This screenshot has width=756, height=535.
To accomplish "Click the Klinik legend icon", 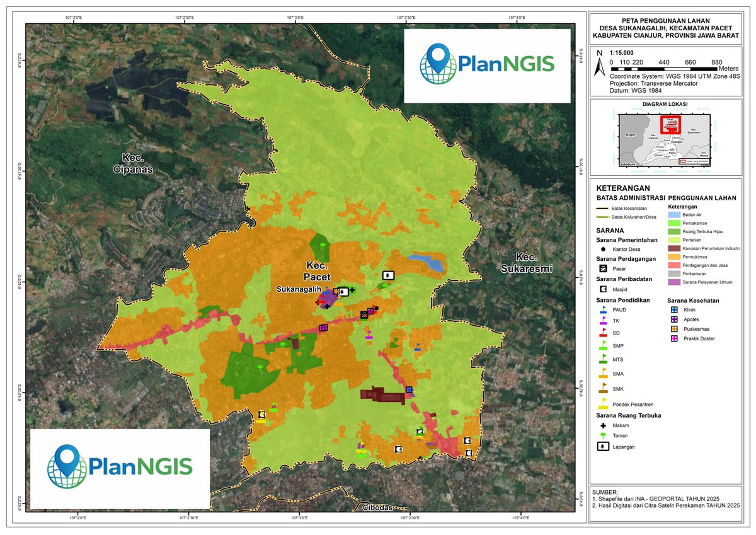I will click(x=673, y=310).
